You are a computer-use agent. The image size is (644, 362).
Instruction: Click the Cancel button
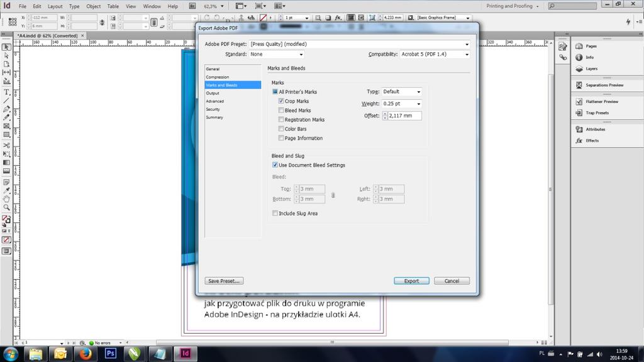[x=452, y=281]
